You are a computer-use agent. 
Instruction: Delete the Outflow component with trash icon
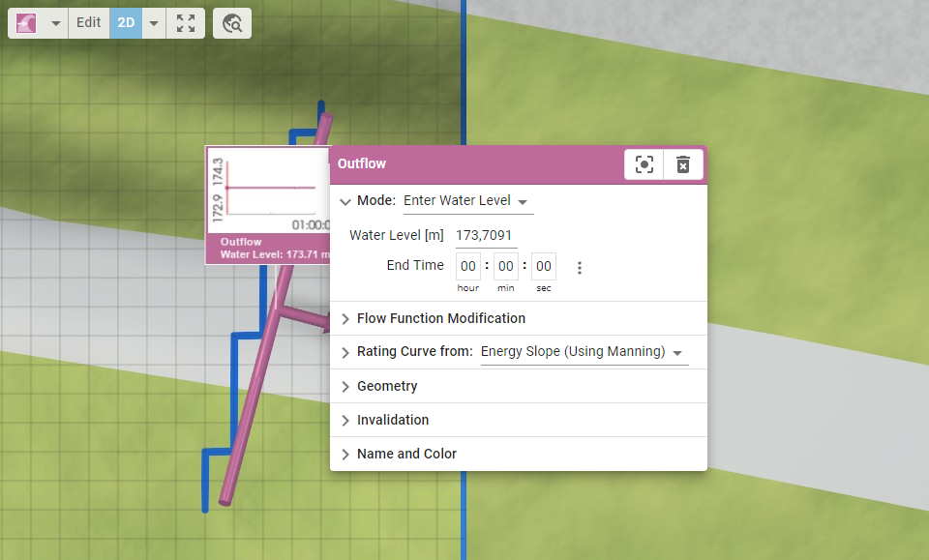pyautogui.click(x=682, y=164)
